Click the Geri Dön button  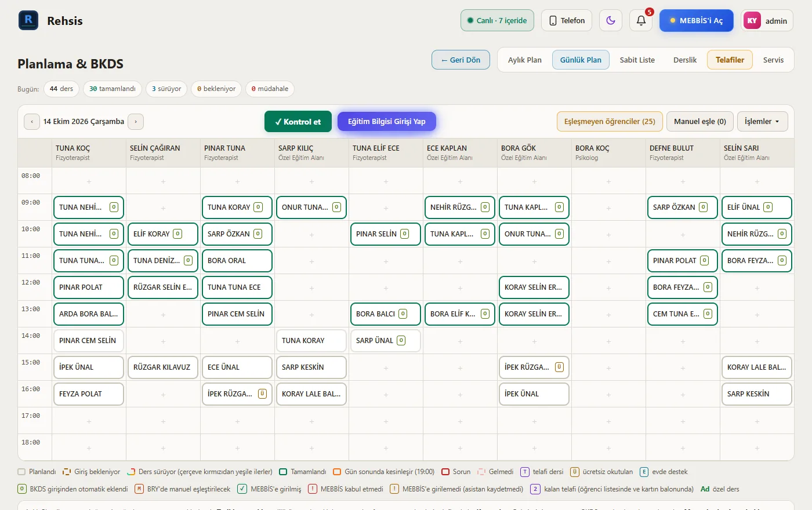[x=461, y=60]
